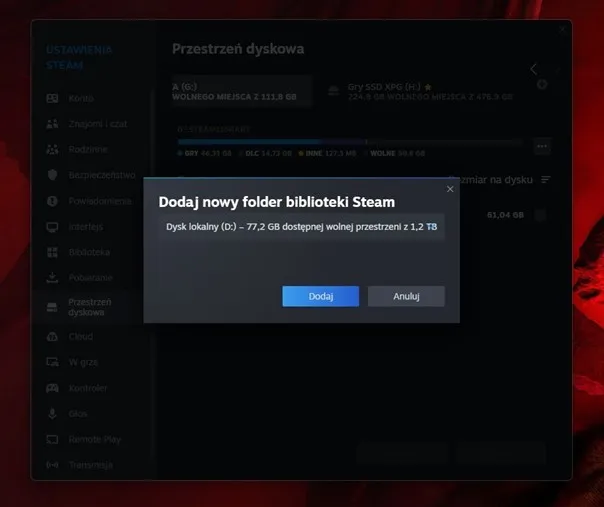Switch to the Gry SSD XPG (H:) drive tab
This screenshot has width=604, height=507.
coord(421,91)
